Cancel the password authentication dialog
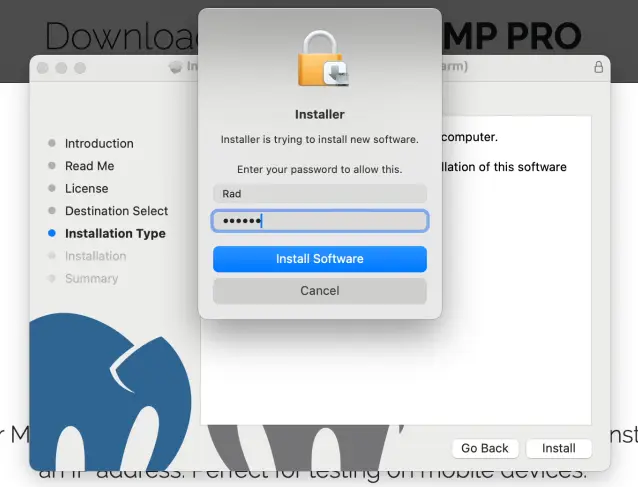Screen dimensions: 638x487 coord(319,291)
